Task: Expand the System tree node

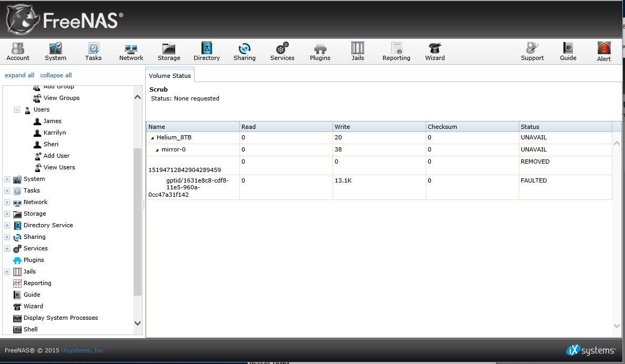Action: [x=7, y=179]
